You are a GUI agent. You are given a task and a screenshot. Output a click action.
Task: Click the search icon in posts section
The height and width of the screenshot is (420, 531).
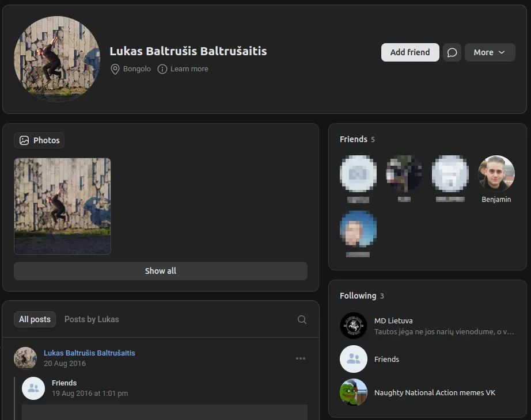tap(302, 320)
